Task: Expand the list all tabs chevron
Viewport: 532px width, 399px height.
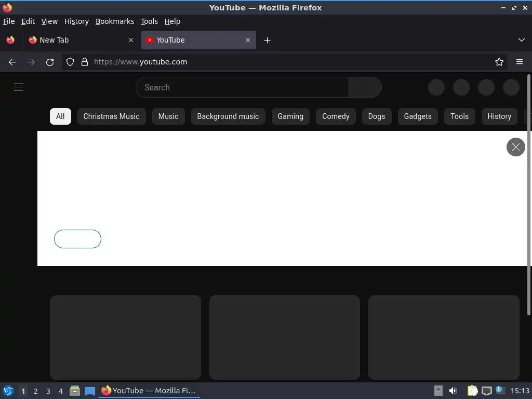Action: 522,40
